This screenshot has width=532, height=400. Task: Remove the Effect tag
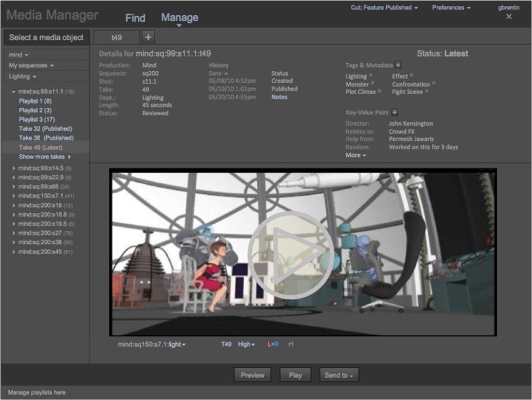411,76
